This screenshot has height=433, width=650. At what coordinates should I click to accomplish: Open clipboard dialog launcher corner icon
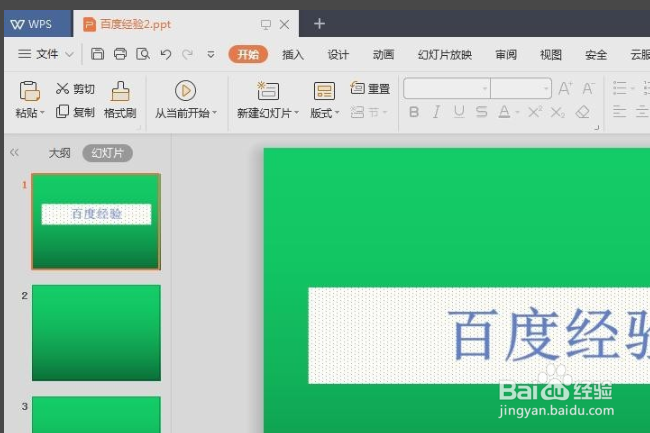[x=138, y=128]
